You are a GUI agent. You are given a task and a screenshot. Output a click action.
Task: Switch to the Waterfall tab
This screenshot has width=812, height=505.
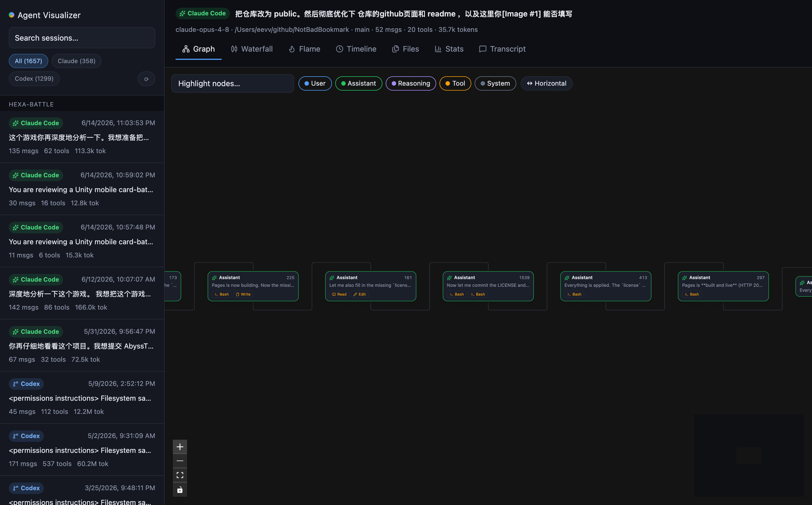[252, 49]
